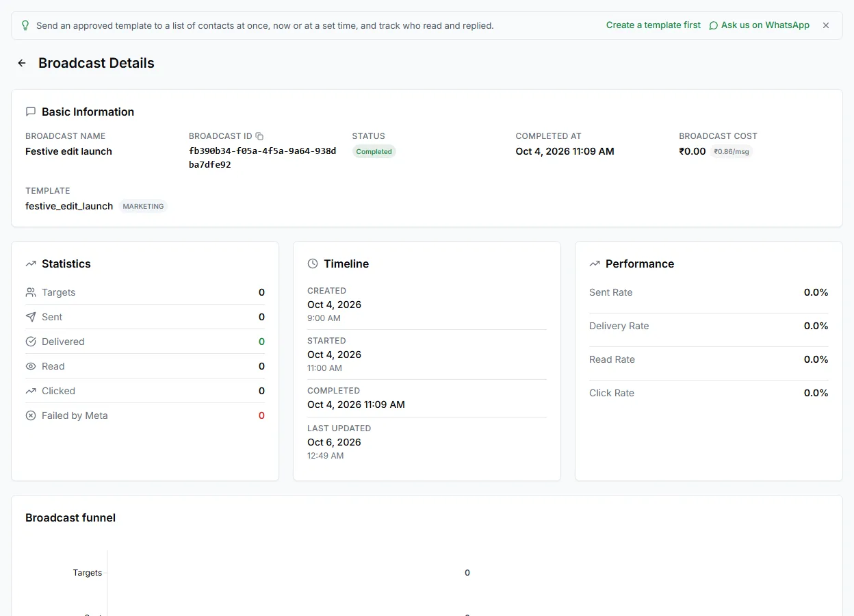854x616 pixels.
Task: Click the green Delivered count 0
Action: coord(261,342)
